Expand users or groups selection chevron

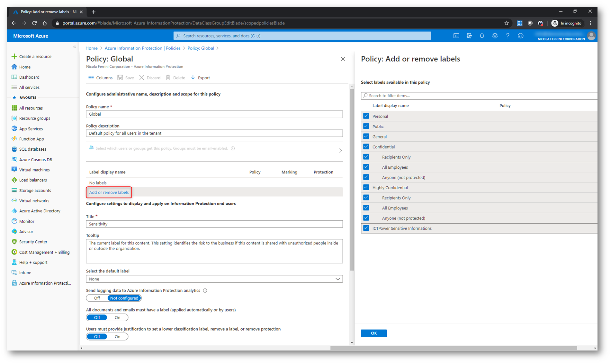340,151
